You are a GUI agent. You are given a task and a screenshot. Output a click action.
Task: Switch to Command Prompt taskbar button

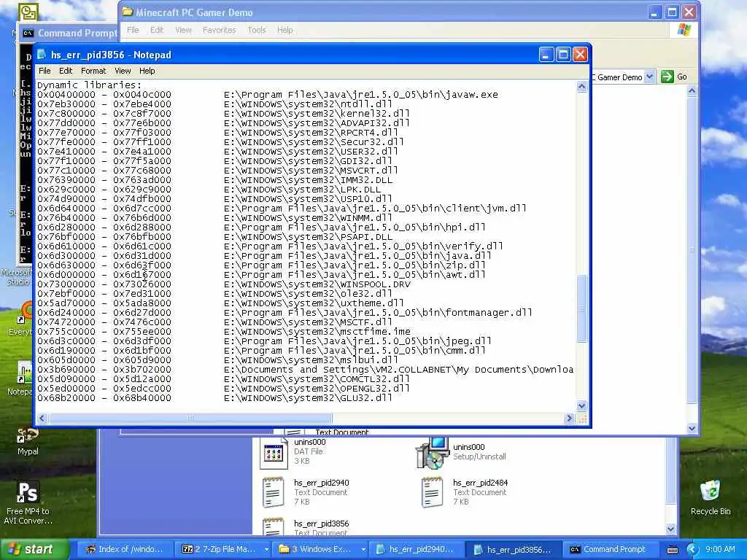pos(609,549)
